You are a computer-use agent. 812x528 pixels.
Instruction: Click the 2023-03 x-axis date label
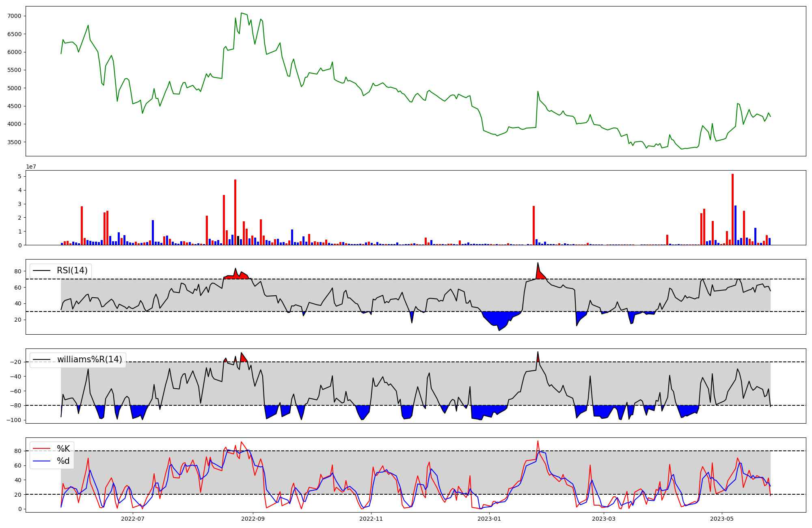pyautogui.click(x=604, y=519)
